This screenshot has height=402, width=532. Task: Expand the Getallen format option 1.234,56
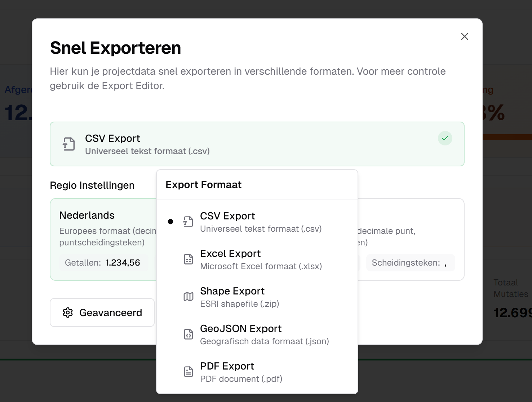coord(103,263)
